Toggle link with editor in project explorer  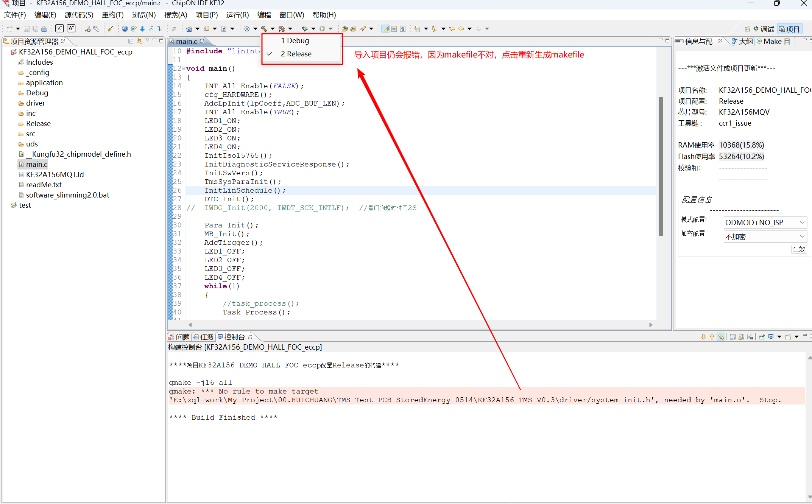tap(139, 41)
